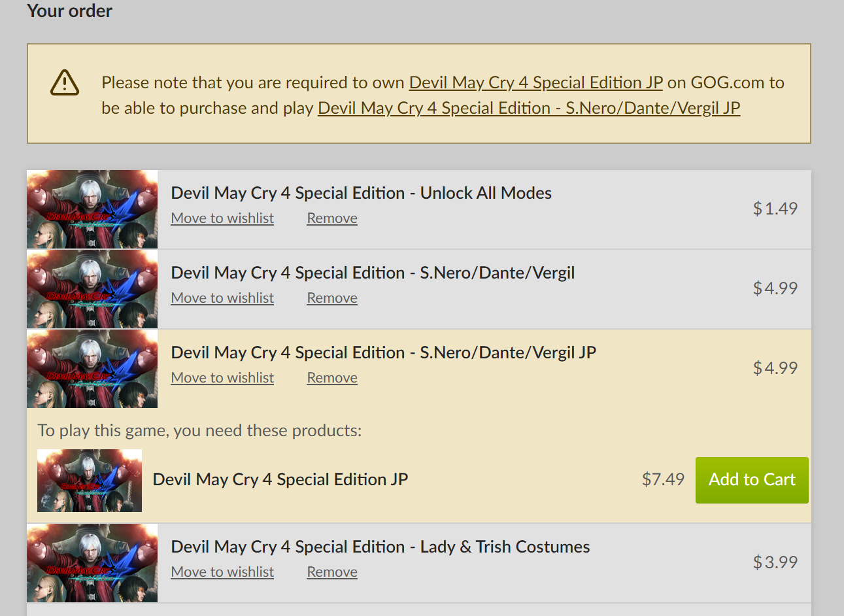
Task: Open Devil May Cry 4 Special Edition JP title
Action: 280,479
